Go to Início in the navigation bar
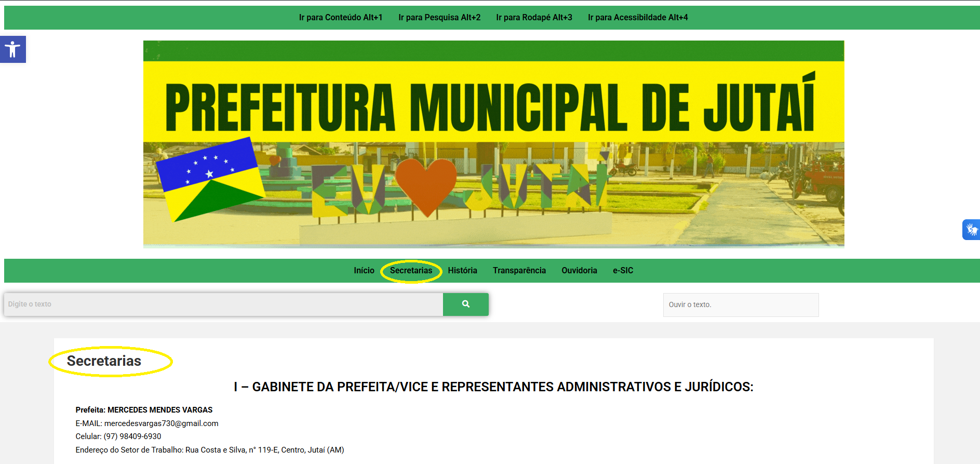Viewport: 980px width, 464px height. pyautogui.click(x=364, y=271)
